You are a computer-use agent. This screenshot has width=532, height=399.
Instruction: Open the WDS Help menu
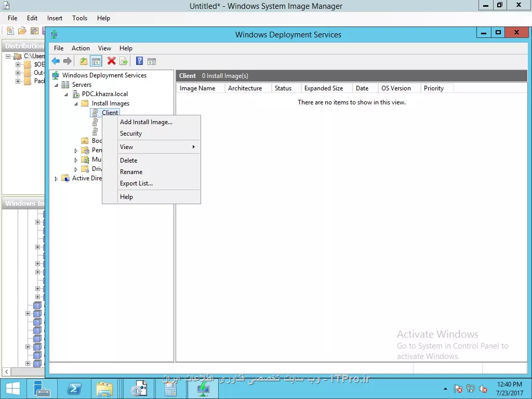coord(126,48)
